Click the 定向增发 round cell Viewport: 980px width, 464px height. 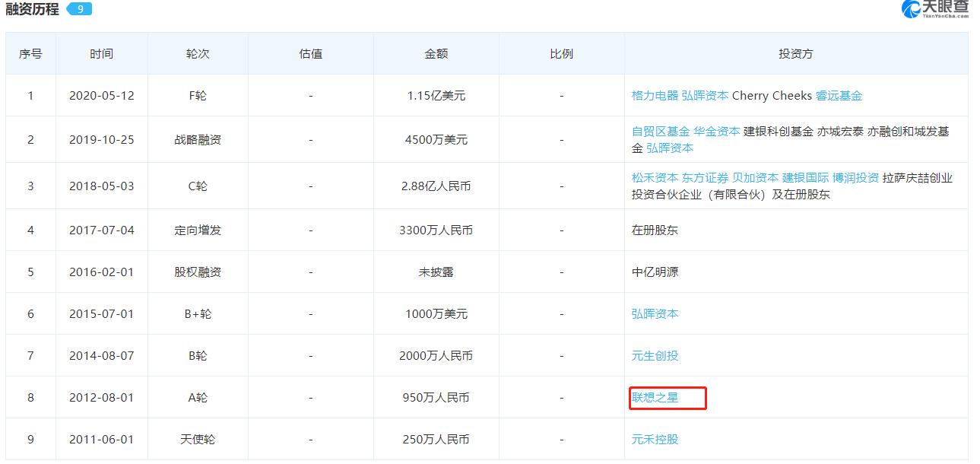coord(198,230)
